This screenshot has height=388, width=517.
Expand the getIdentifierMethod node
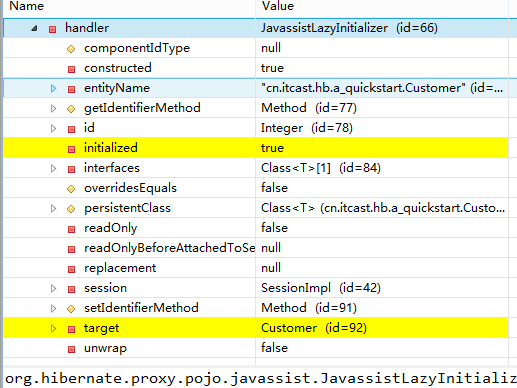click(x=53, y=109)
